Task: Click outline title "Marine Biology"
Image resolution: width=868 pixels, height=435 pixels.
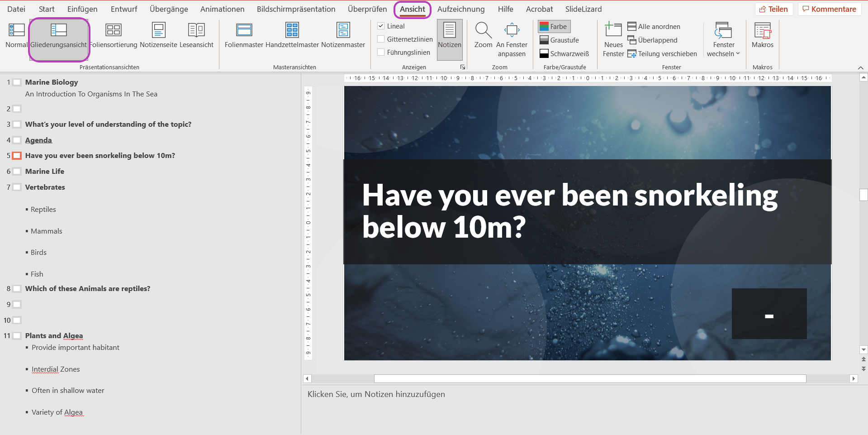Action: (x=52, y=82)
